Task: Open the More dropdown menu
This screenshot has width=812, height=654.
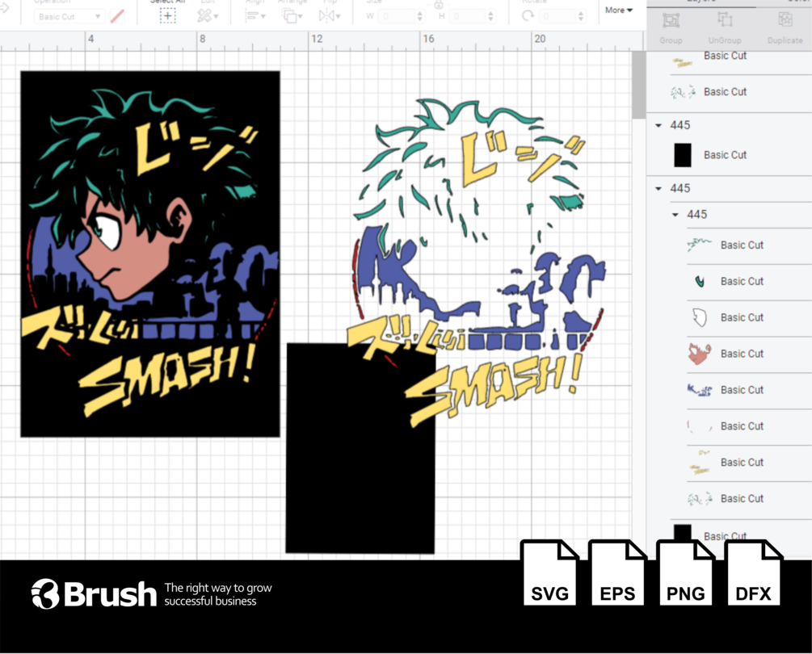Action: (x=619, y=10)
